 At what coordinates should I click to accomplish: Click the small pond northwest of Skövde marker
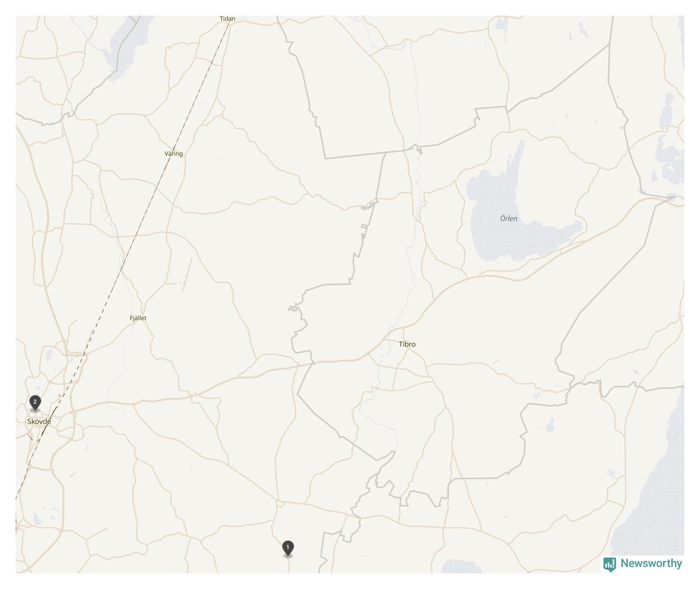[x=50, y=355]
